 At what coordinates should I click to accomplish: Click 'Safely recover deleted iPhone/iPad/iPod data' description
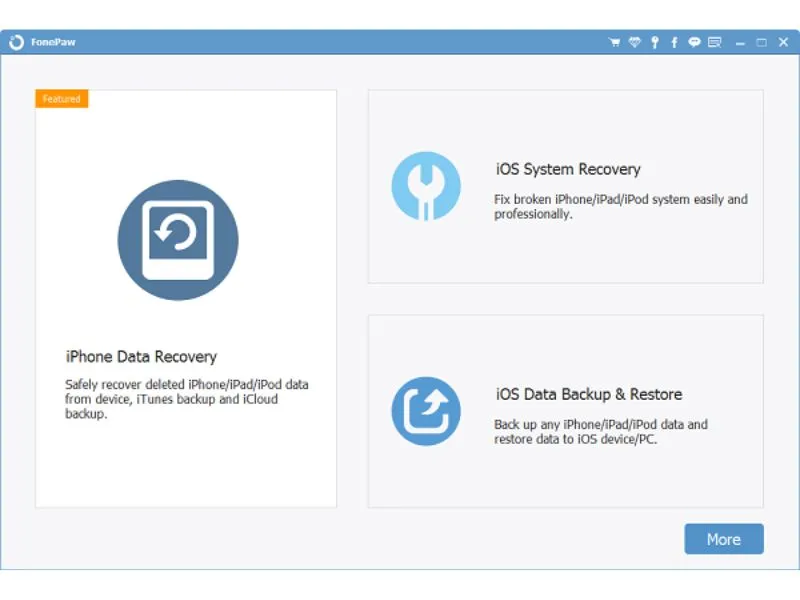[187, 399]
